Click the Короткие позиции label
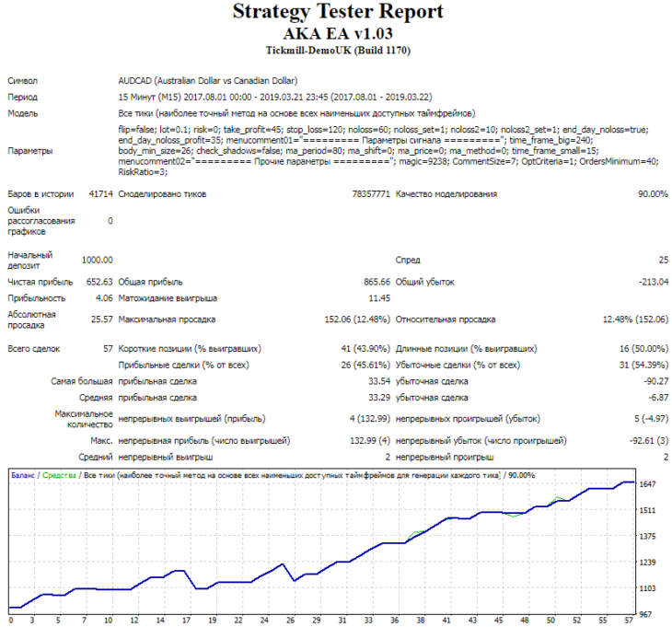This screenshot has width=672, height=627. pos(190,349)
